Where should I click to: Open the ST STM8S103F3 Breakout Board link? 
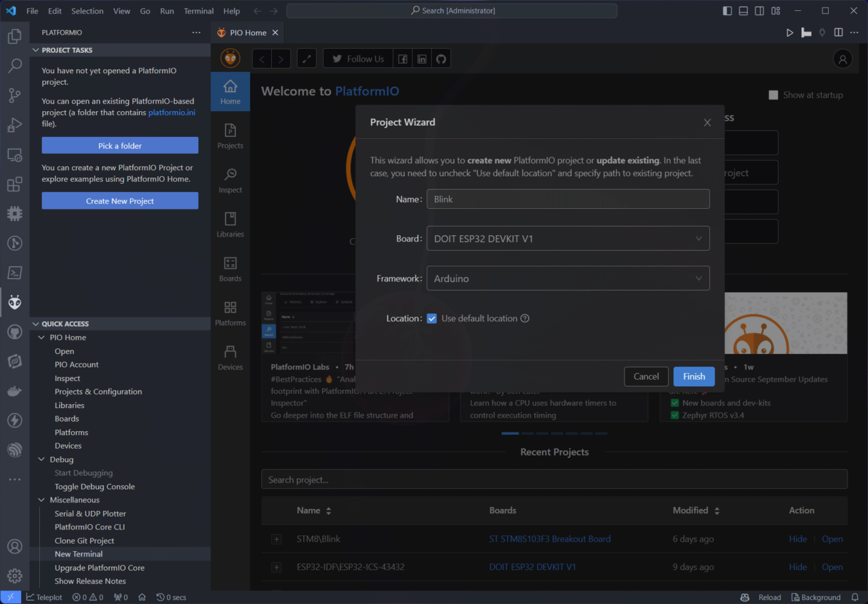pyautogui.click(x=549, y=538)
